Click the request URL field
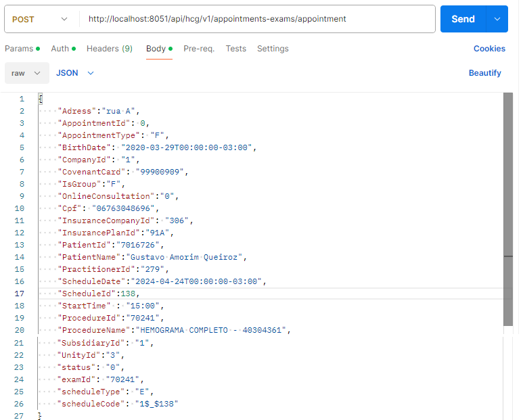 pyautogui.click(x=256, y=19)
